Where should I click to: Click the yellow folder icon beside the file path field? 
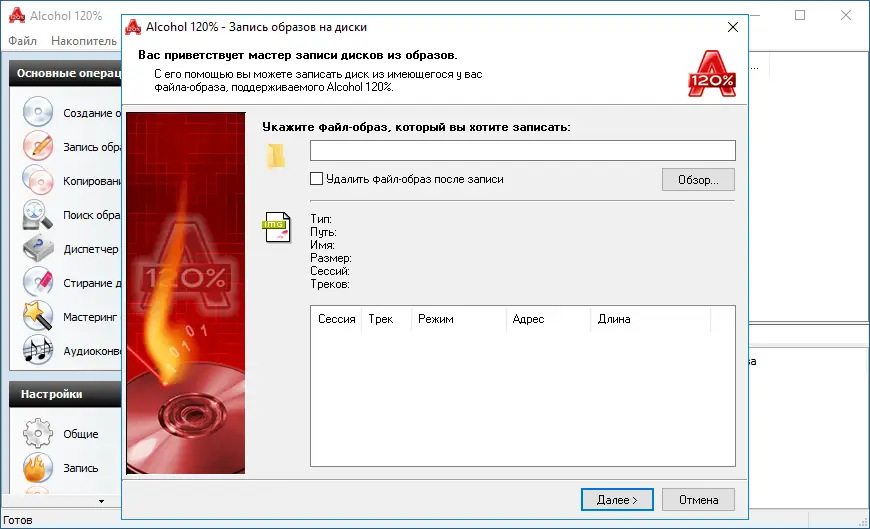tap(276, 156)
